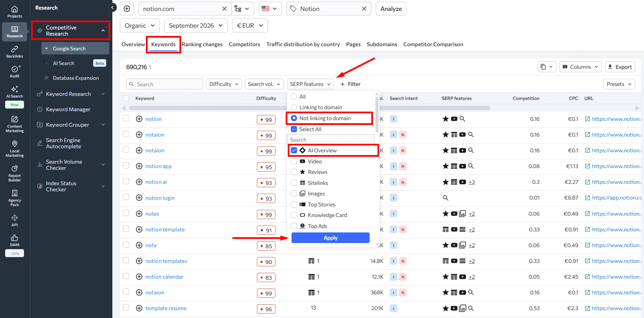
Task: Open the Audit sidebar icon
Action: tap(14, 72)
